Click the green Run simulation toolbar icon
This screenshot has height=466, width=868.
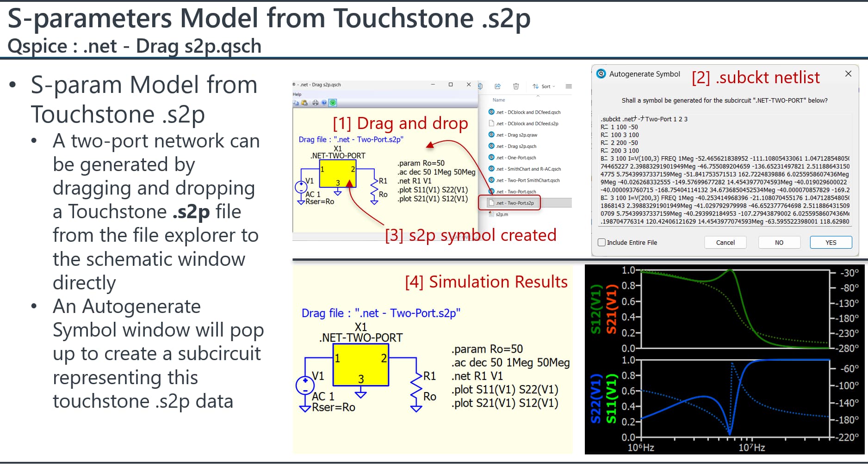click(x=333, y=103)
